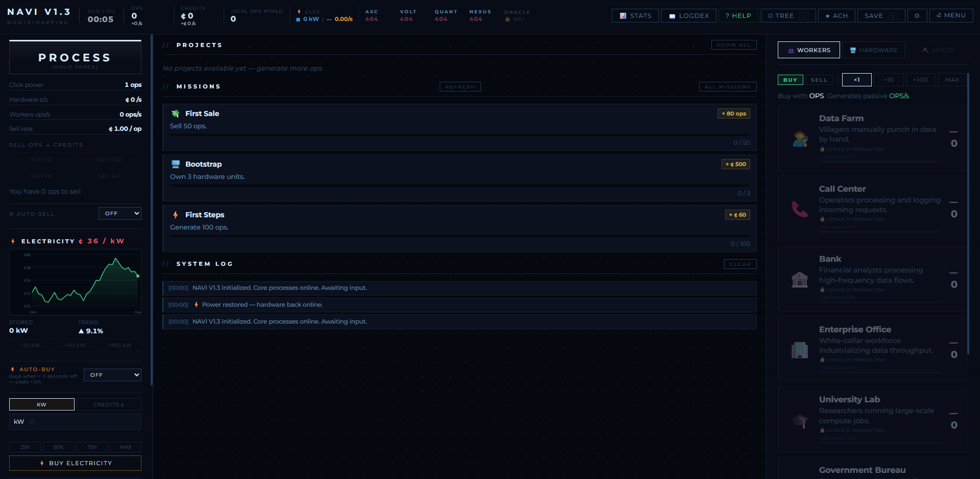Switch to the MINER tab
This screenshot has width=980, height=479.
click(x=938, y=50)
